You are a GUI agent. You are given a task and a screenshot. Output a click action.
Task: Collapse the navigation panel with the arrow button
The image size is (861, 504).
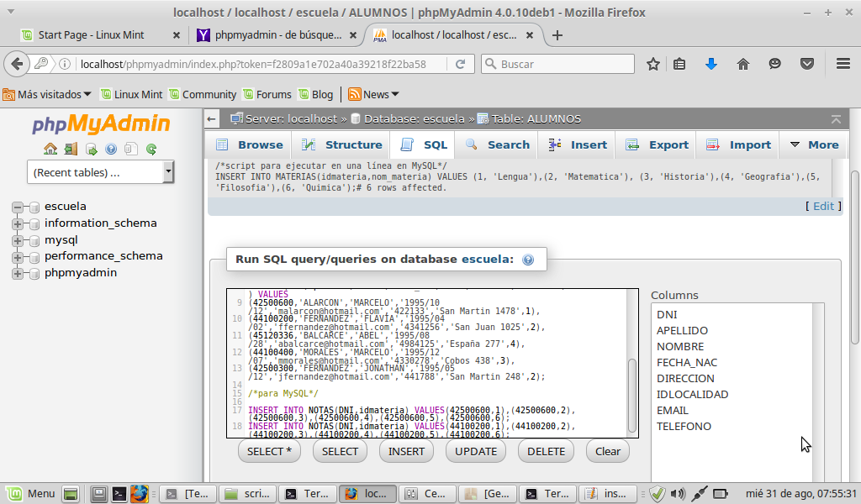click(x=213, y=119)
